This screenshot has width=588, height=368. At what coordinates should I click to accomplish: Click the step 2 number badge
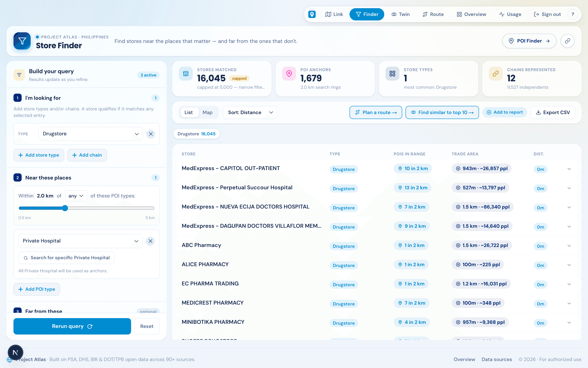[x=18, y=178]
